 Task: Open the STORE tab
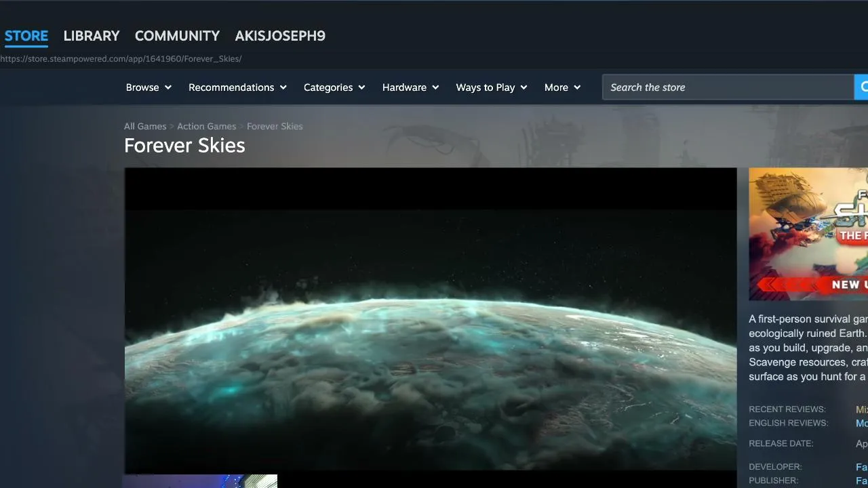[26, 36]
